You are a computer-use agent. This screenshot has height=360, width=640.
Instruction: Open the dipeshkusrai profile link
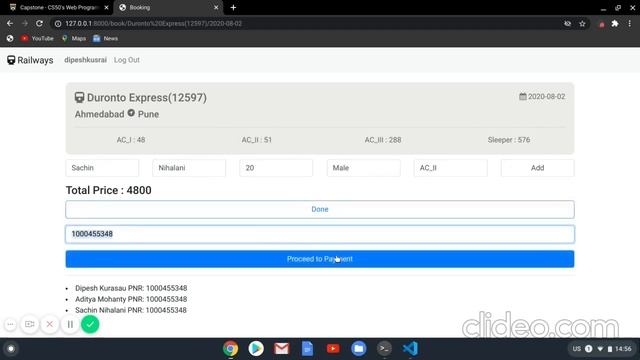pyautogui.click(x=85, y=60)
